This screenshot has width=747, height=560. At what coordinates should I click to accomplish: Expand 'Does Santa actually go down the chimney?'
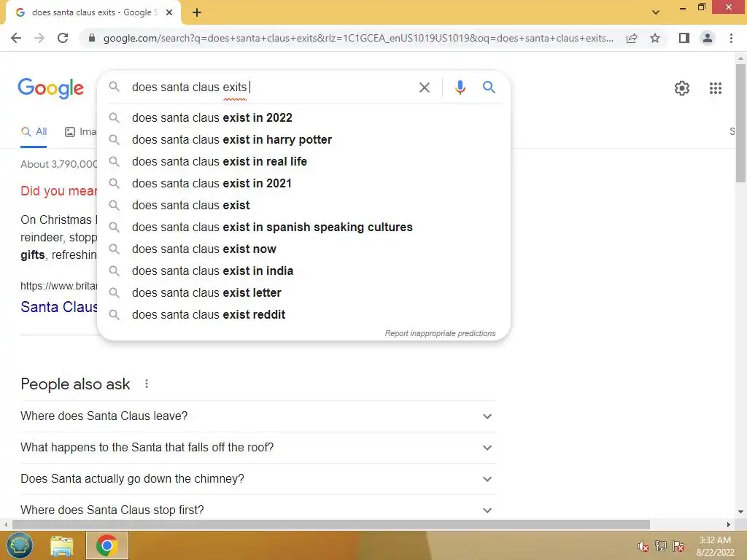(258, 479)
